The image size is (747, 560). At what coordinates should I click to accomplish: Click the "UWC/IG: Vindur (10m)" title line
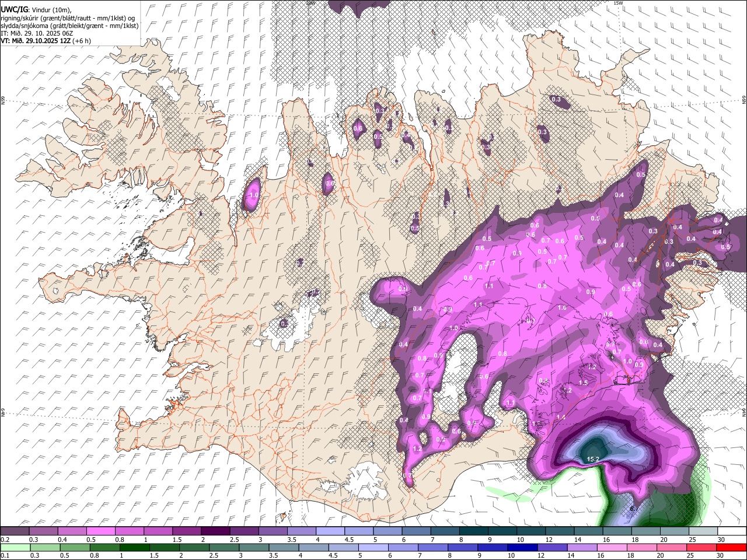click(x=36, y=10)
